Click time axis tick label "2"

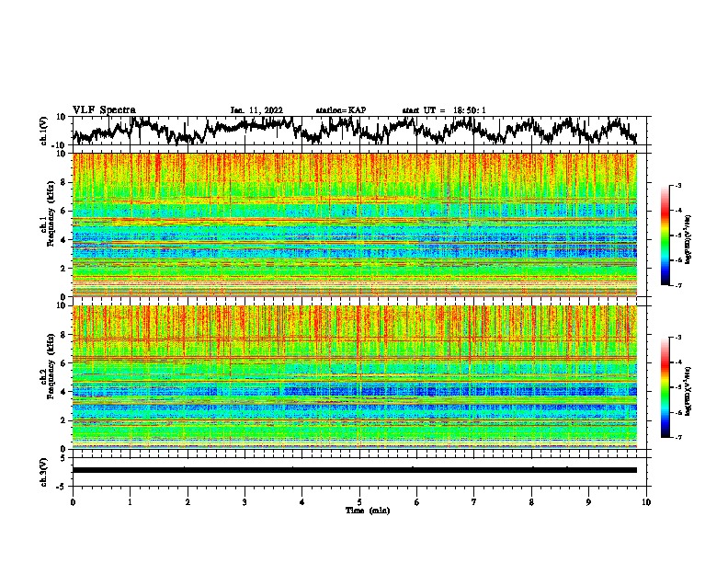coord(188,502)
